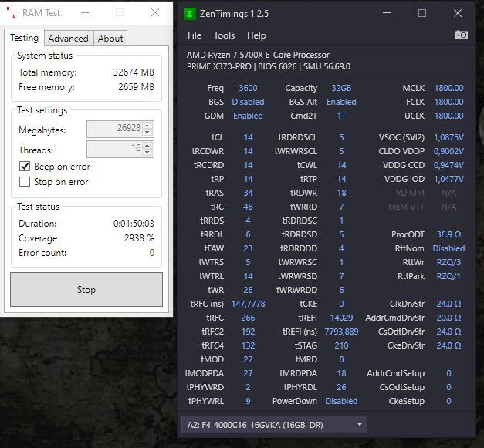Click the tRFC (ns) value 147,7778

click(248, 304)
